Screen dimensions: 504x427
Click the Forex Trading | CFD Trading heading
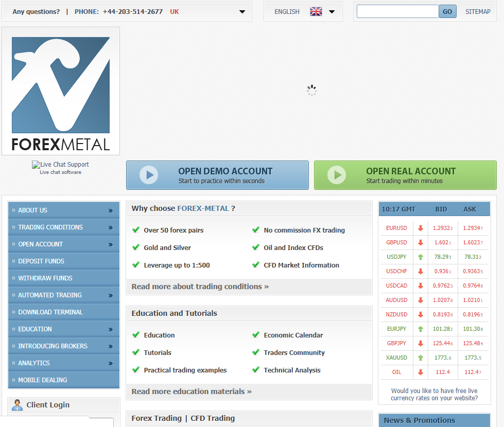coord(183,418)
